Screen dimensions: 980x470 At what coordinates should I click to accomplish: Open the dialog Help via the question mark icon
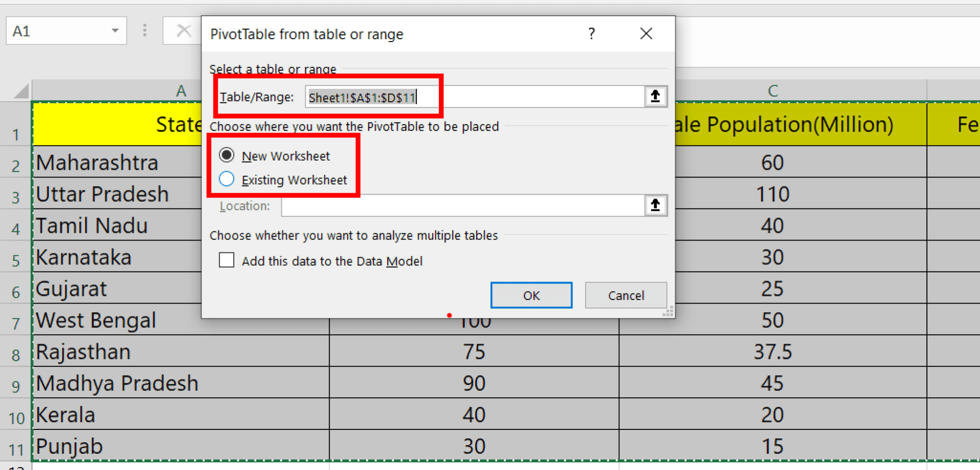[592, 33]
